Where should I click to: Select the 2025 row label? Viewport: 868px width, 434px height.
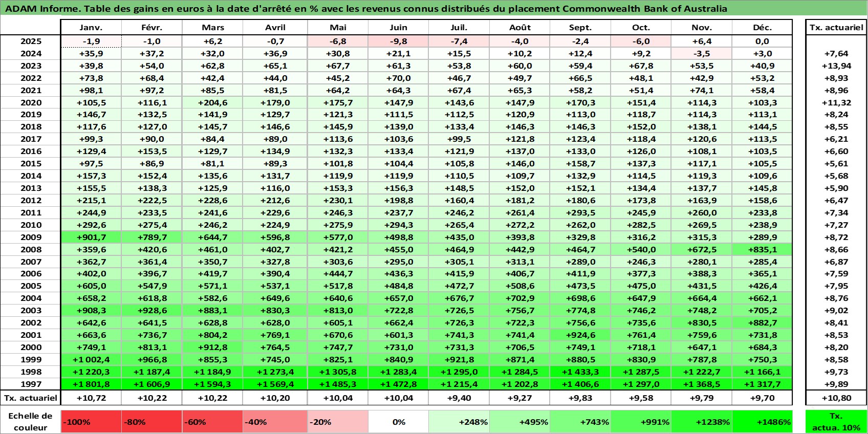tap(31, 41)
